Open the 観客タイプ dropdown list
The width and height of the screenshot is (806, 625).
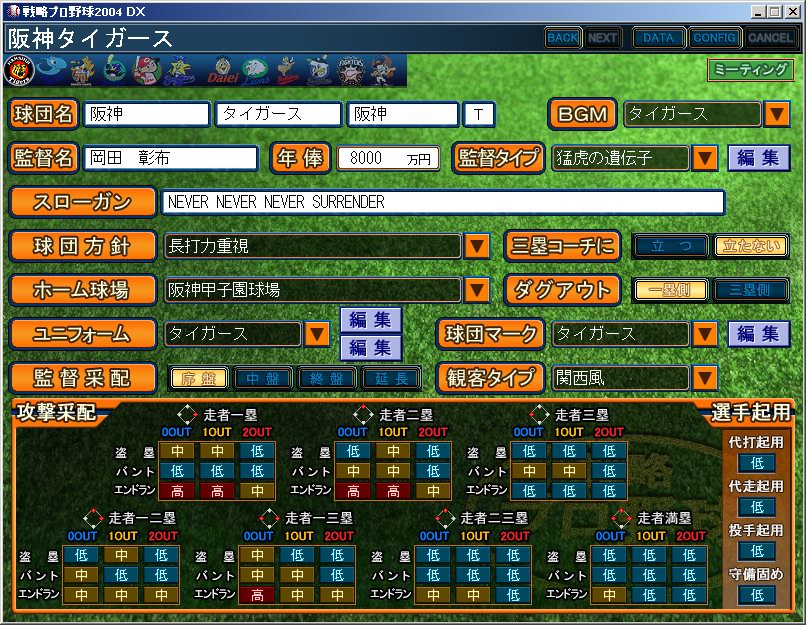tap(705, 378)
